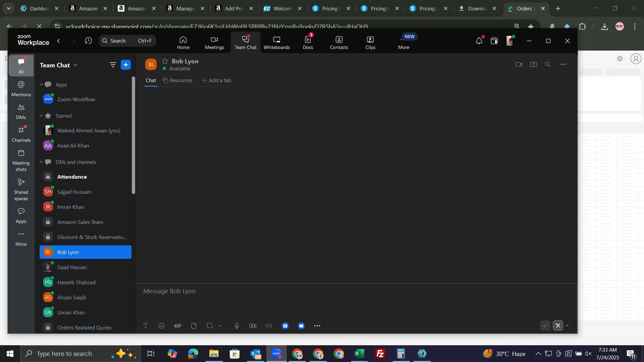
Task: Select Mentions in the left sidebar
Action: (x=21, y=89)
